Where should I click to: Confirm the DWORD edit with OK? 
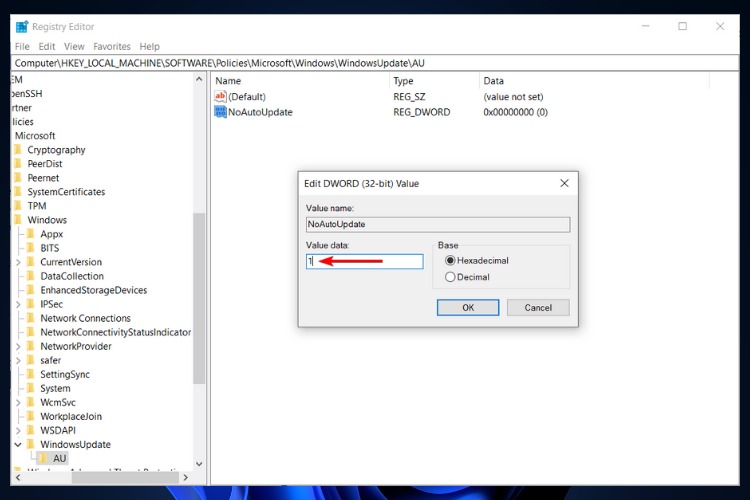(468, 308)
